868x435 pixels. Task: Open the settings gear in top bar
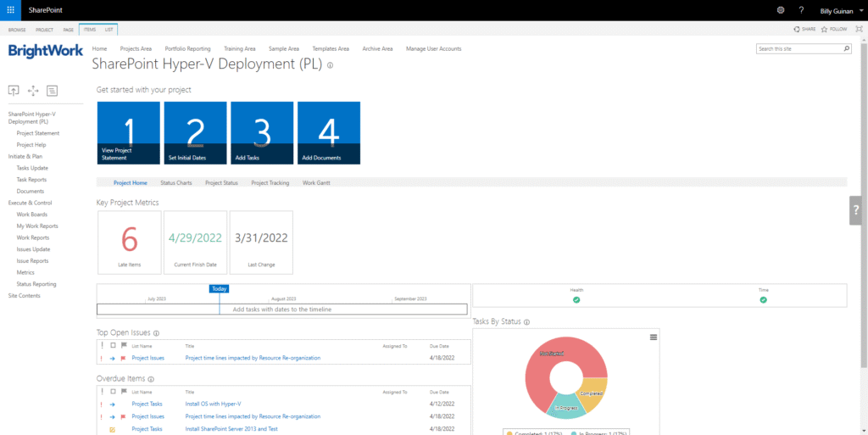[x=781, y=10]
